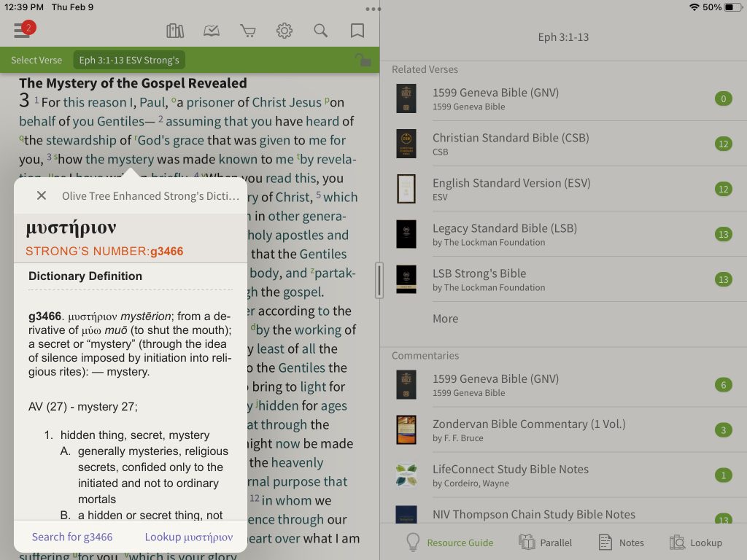The image size is (747, 560).
Task: Tap the word "mystery" in verse 3
Action: click(131, 159)
